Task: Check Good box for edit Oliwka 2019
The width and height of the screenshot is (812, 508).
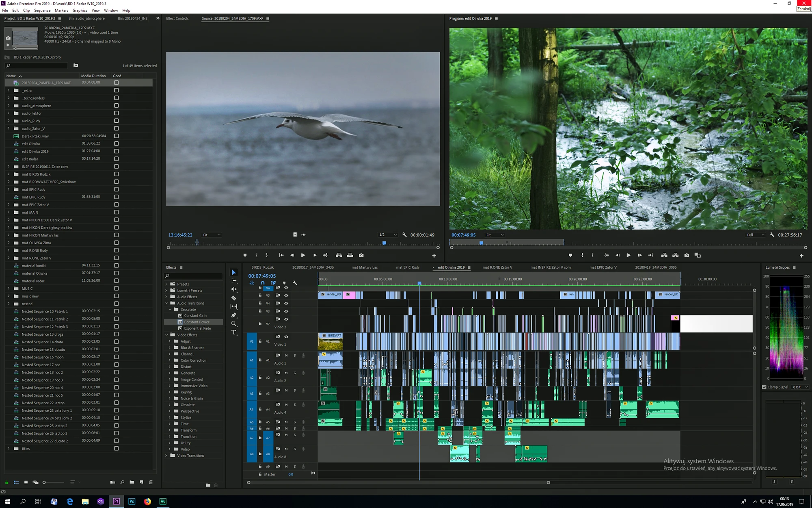Action: pos(116,151)
